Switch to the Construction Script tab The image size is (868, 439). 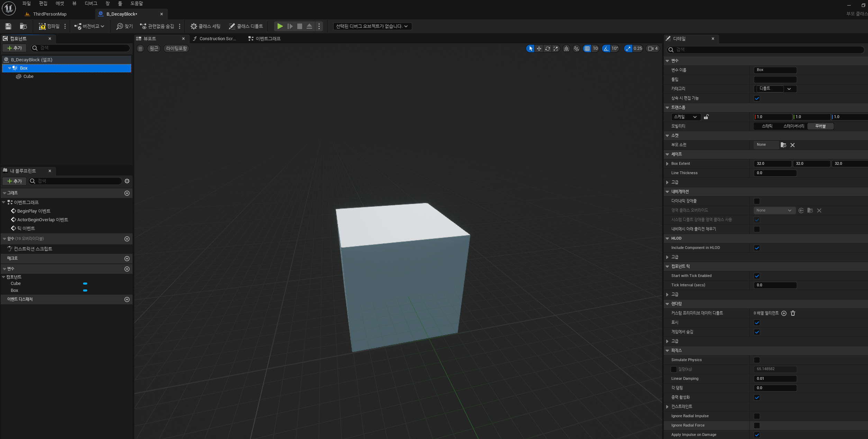coord(218,39)
